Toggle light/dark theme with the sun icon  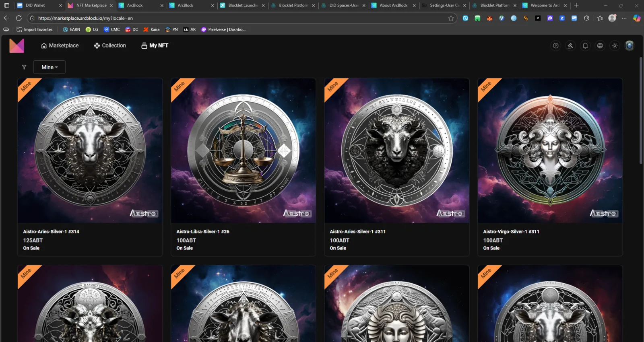click(615, 46)
